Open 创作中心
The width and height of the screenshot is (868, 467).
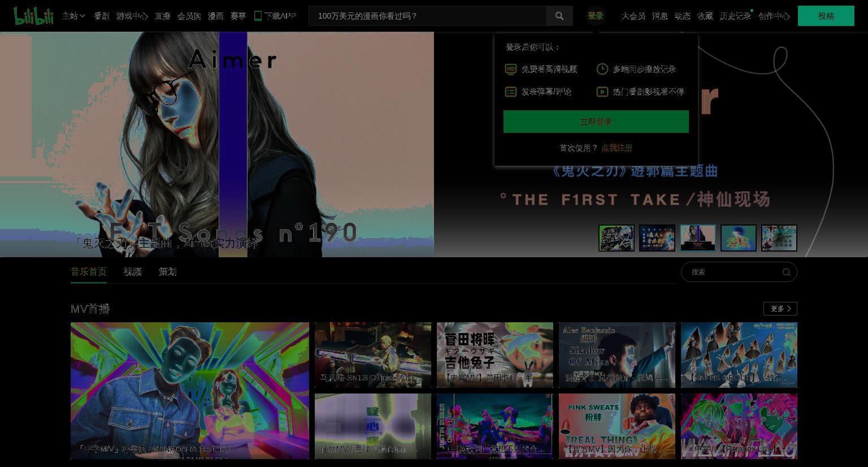point(774,16)
